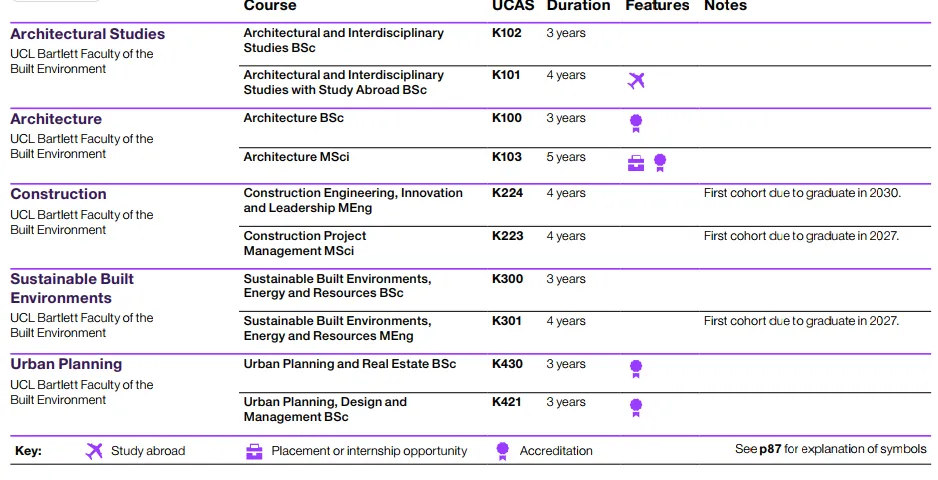This screenshot has height=480, width=938.
Task: Click the Features column header
Action: click(x=657, y=6)
